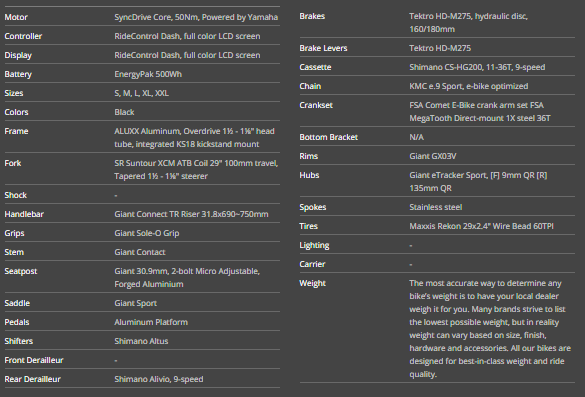Click the 'Shifters' spec label

[x=19, y=341]
